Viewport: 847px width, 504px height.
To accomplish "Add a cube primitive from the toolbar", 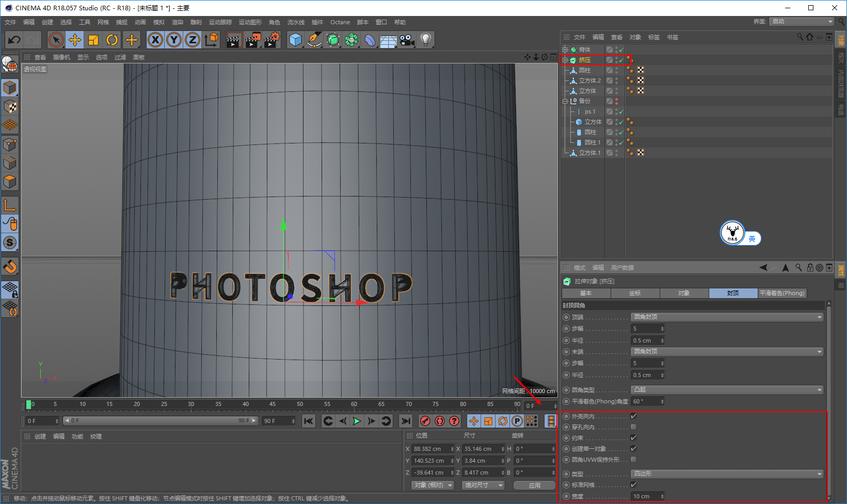I will pyautogui.click(x=295, y=40).
